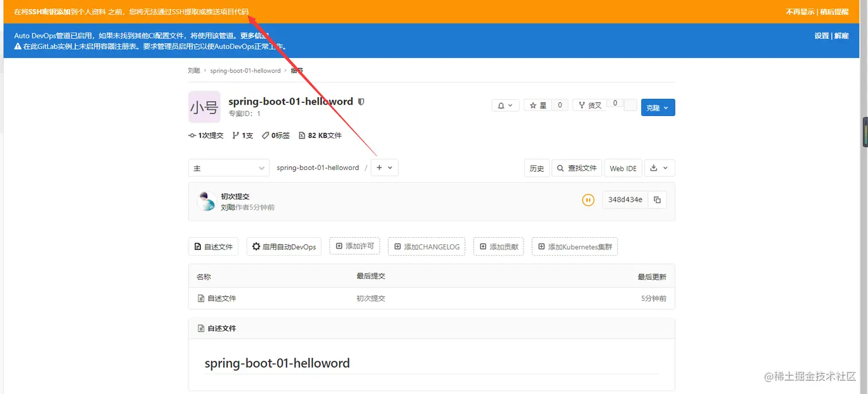This screenshot has height=394, width=868.
Task: Click the 添加Kubernetes集群 button
Action: click(575, 246)
